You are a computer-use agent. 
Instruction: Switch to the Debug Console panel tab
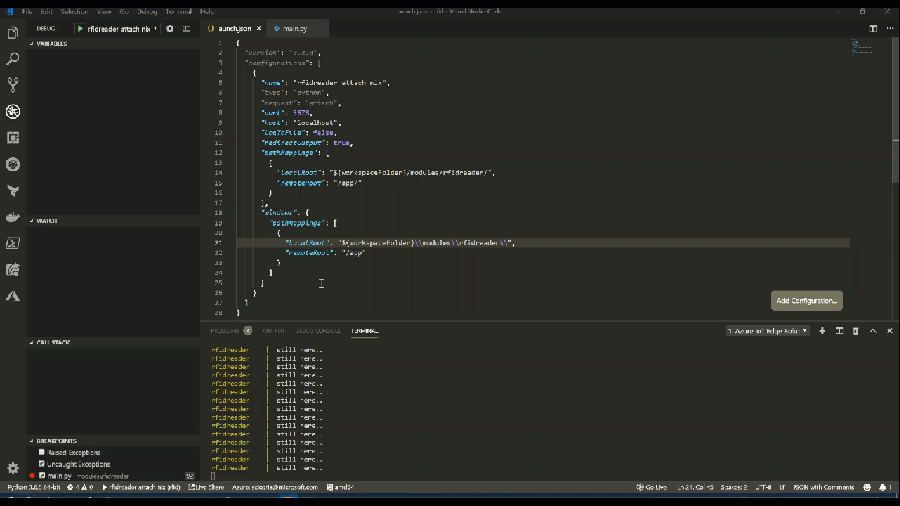tap(318, 331)
